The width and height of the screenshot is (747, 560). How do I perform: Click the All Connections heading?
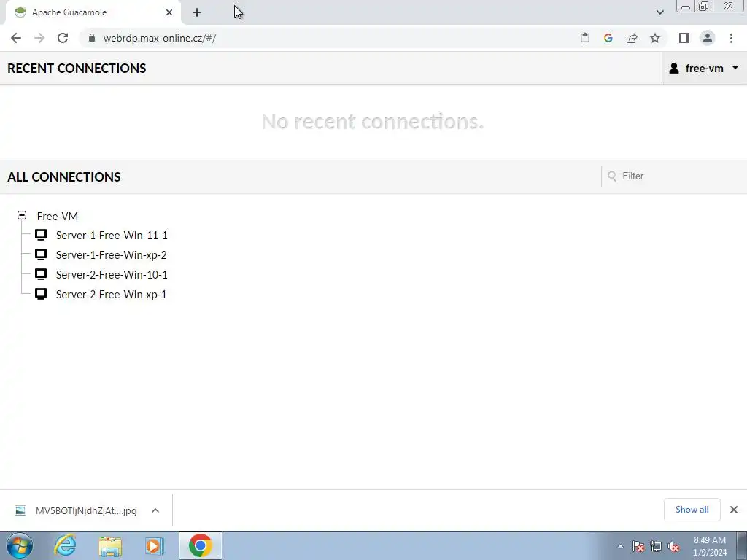click(64, 176)
